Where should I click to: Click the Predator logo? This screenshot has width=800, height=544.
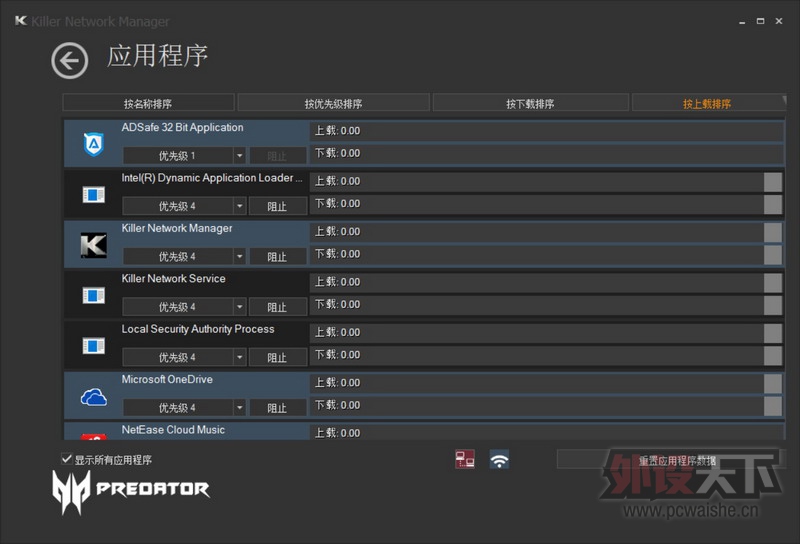131,491
